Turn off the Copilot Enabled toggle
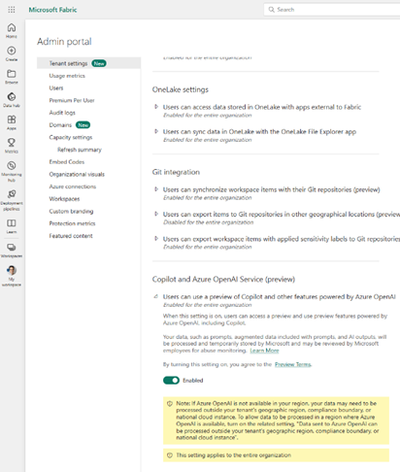This screenshot has width=400, height=472. pyautogui.click(x=171, y=380)
